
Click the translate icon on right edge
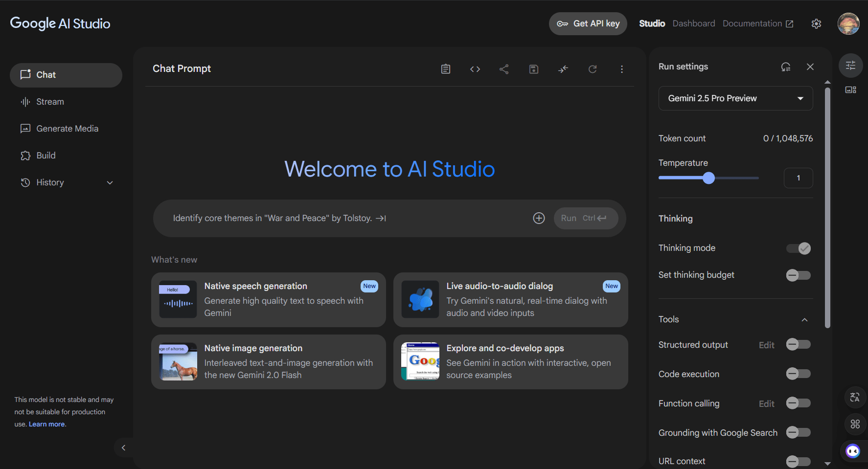[855, 397]
